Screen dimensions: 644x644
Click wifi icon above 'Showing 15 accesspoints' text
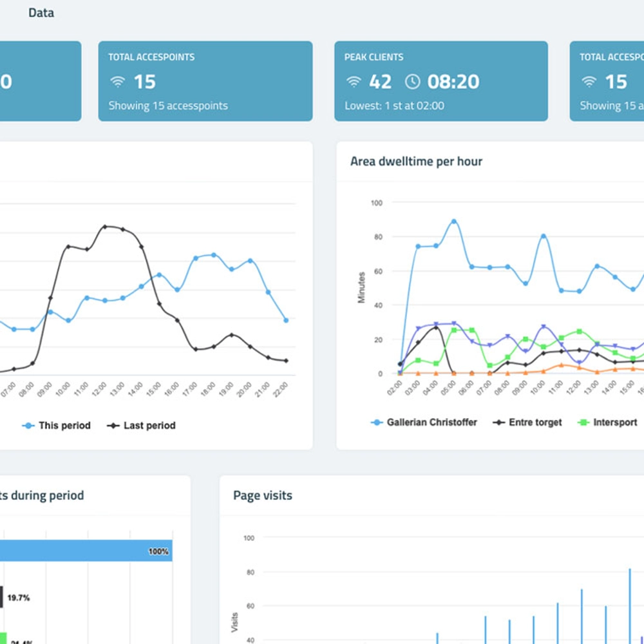[117, 82]
